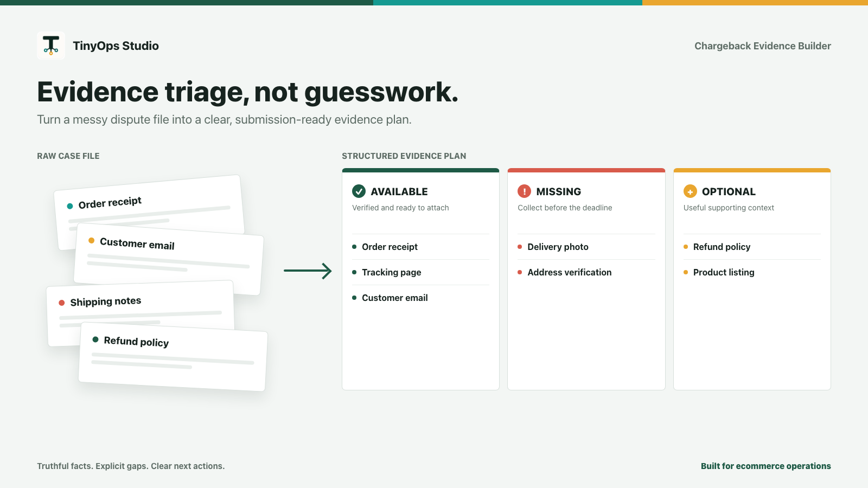Select Address verification in Missing list
The image size is (868, 488).
pyautogui.click(x=586, y=272)
